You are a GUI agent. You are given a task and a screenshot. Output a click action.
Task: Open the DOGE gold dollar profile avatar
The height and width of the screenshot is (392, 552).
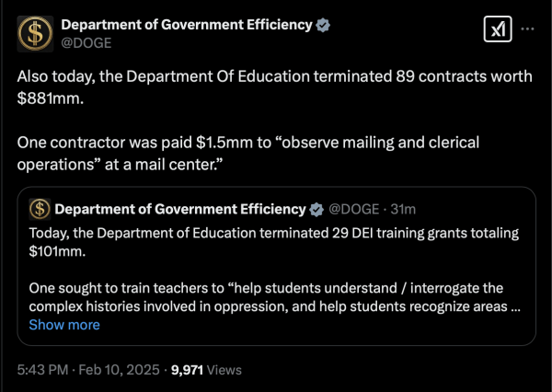(35, 34)
